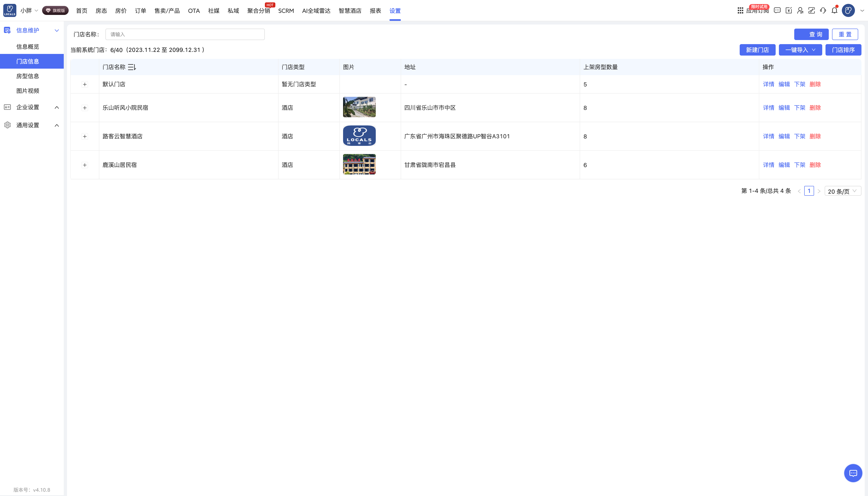Go to the 房态 tab
The image size is (868, 496).
101,11
